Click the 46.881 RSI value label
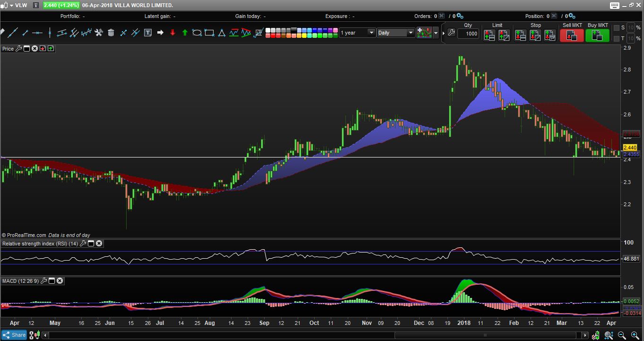Image resolution: width=644 pixels, height=341 pixels. click(x=631, y=259)
